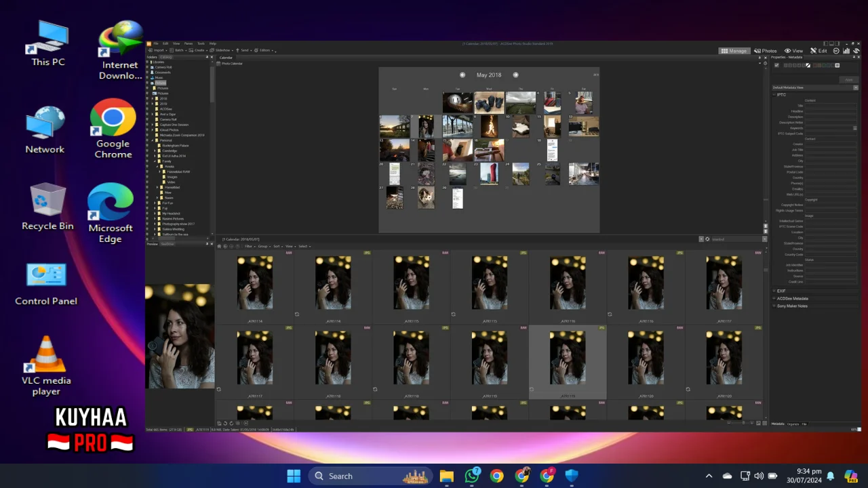Open the Panes menu
868x488 pixels.
[x=189, y=43]
